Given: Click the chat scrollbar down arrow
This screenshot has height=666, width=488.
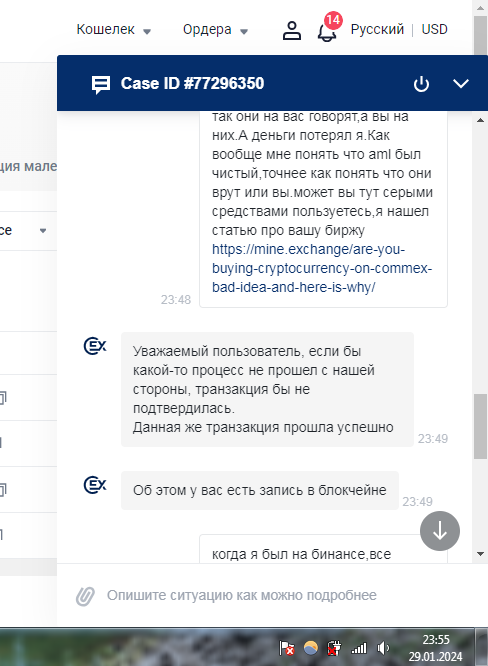Looking at the screenshot, I should (480, 554).
